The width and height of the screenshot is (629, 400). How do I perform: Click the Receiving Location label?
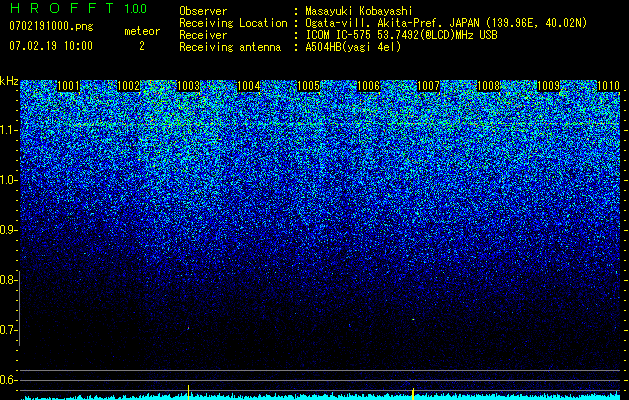(x=233, y=23)
